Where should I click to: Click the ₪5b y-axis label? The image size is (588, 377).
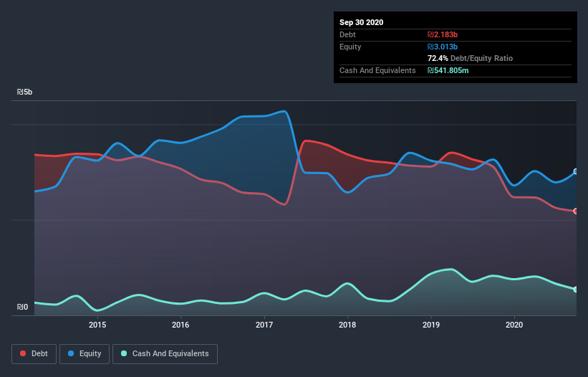click(24, 92)
